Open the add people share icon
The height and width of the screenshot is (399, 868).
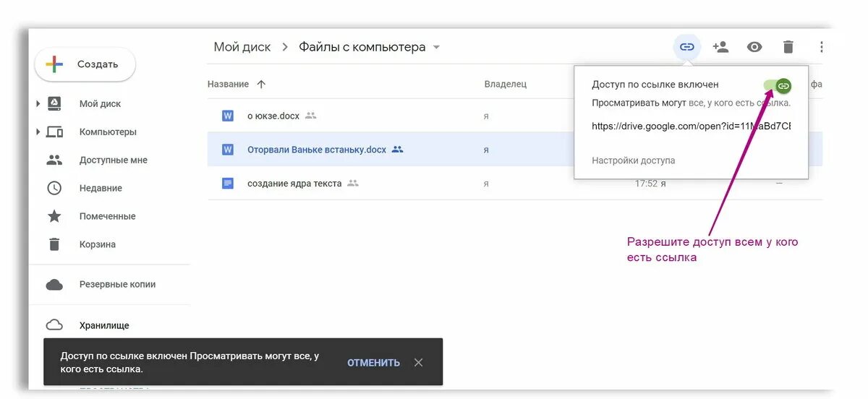(720, 47)
